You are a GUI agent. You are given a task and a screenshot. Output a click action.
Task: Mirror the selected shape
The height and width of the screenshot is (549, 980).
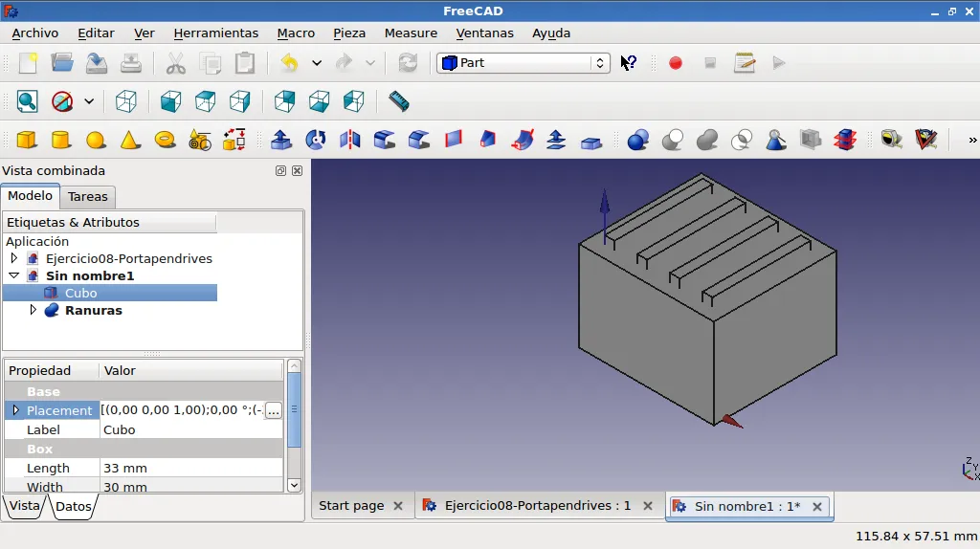[x=350, y=140]
